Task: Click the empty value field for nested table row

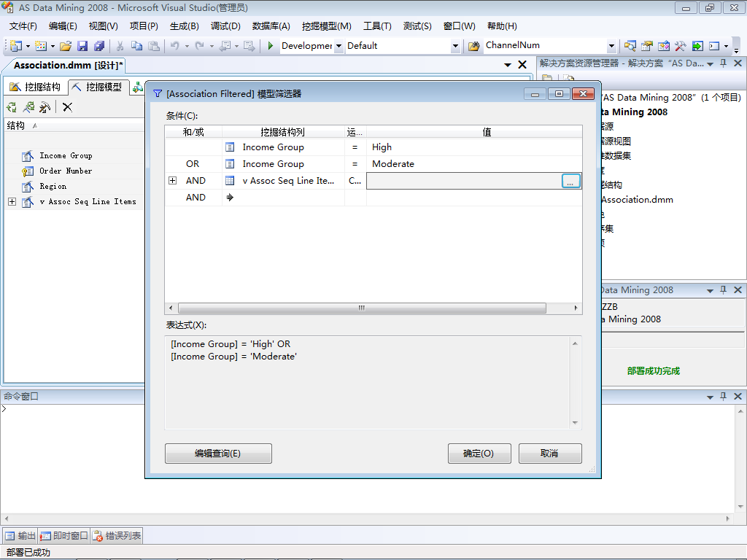Action: [x=465, y=181]
